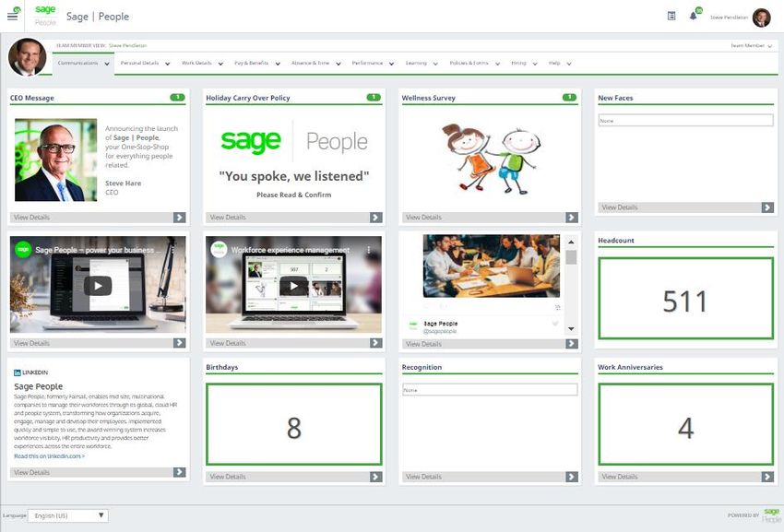Image resolution: width=784 pixels, height=532 pixels.
Task: Click the unread badge on Wellness Survey
Action: click(569, 98)
